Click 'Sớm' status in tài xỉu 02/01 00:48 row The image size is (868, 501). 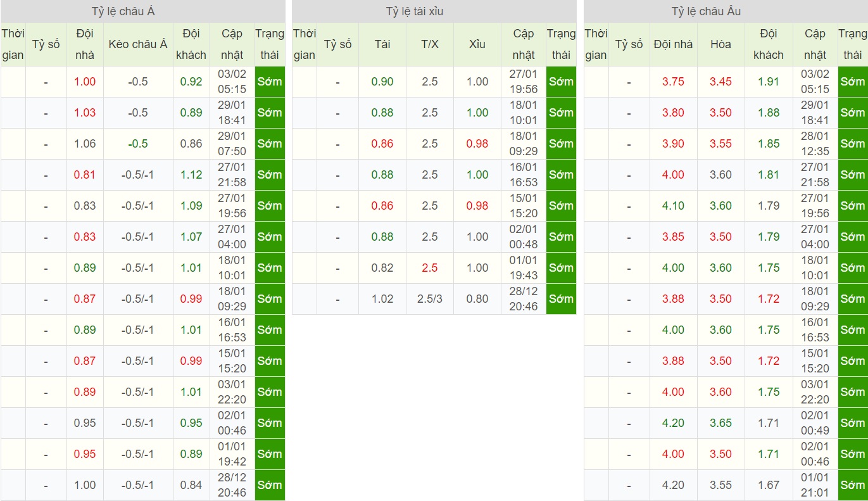[562, 237]
